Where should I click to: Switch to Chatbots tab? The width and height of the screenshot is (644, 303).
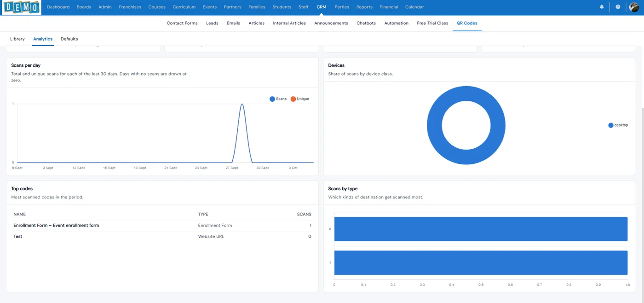pos(366,23)
